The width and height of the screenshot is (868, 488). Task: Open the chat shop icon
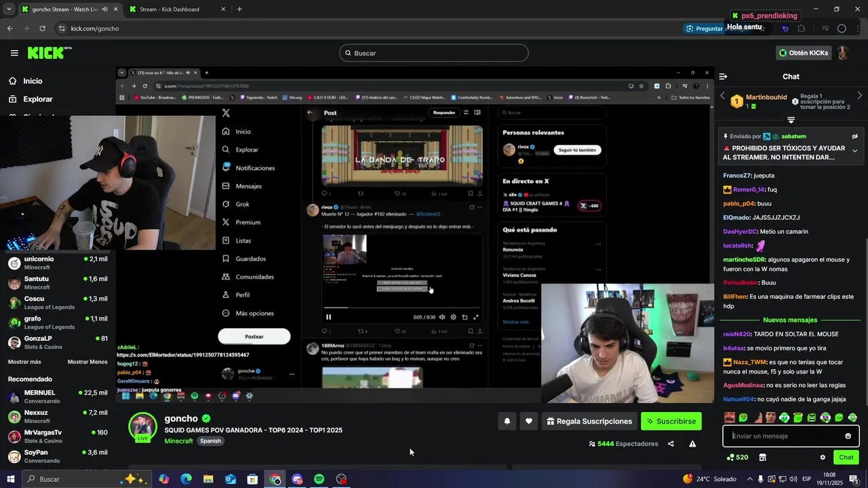coord(762,457)
